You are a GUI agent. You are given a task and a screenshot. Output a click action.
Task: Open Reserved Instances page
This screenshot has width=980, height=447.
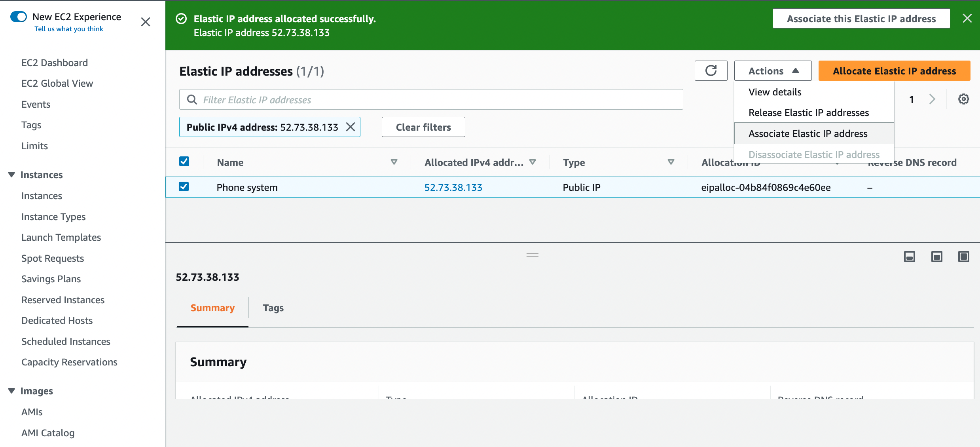click(63, 300)
